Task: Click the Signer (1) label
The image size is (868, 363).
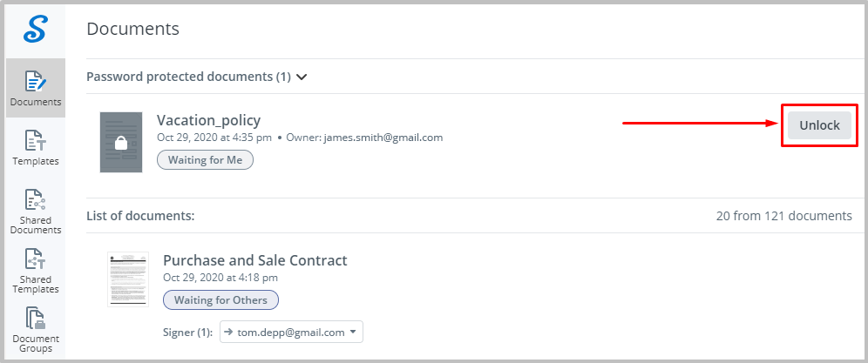Action: coord(188,333)
